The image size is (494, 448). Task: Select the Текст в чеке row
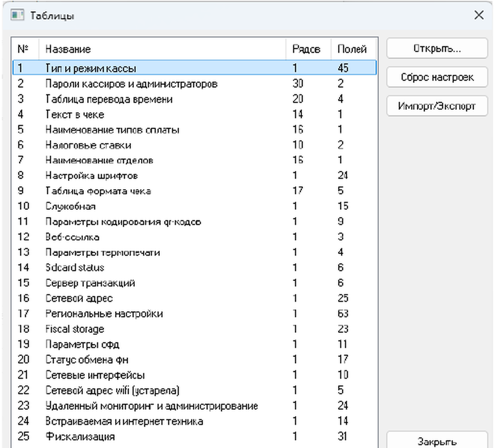195,114
